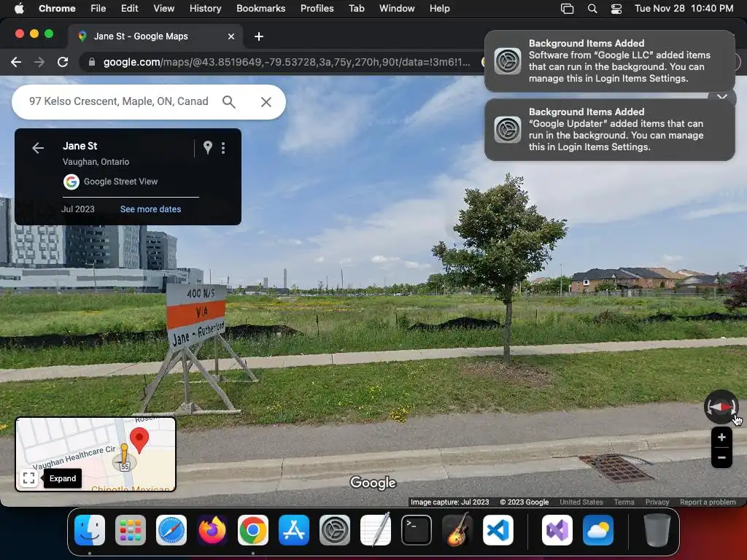Click the United States footer link
Image resolution: width=747 pixels, height=560 pixels.
[x=581, y=502]
